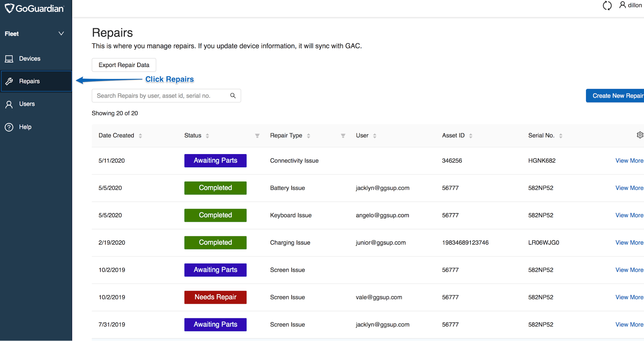
Task: Click the Devices laptop icon in sidebar
Action: click(x=9, y=59)
